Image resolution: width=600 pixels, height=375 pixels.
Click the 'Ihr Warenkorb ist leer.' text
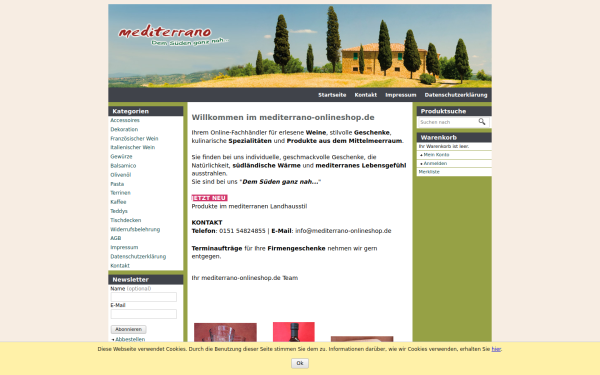(443, 147)
